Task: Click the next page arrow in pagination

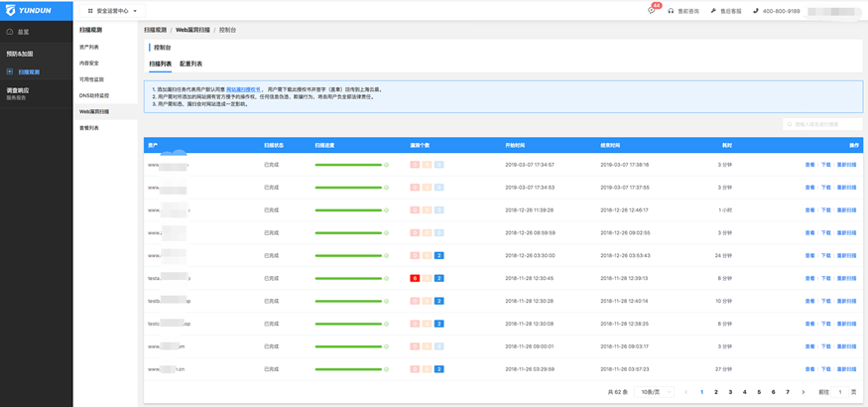Action: tap(803, 392)
